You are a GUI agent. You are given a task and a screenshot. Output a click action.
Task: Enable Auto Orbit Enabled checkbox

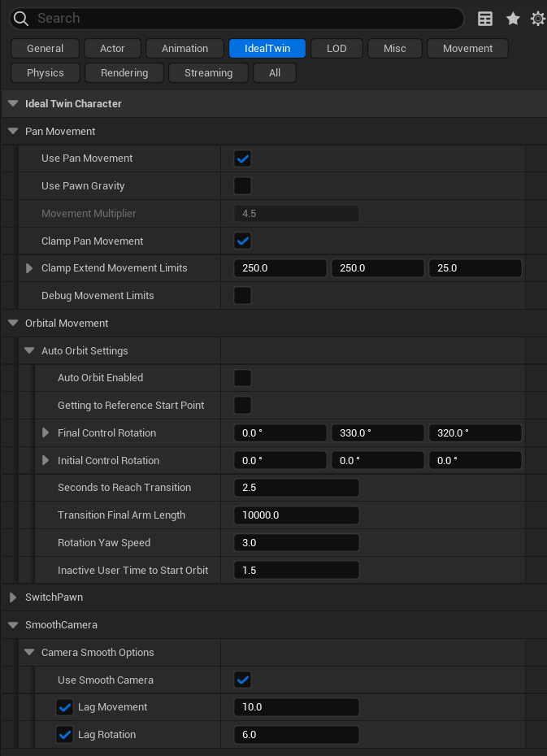pos(242,378)
